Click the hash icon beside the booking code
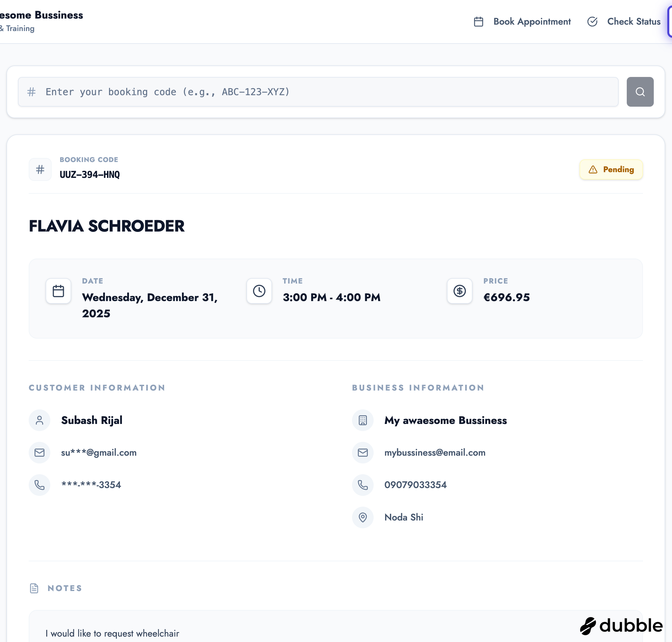Image resolution: width=672 pixels, height=642 pixels. point(40,169)
